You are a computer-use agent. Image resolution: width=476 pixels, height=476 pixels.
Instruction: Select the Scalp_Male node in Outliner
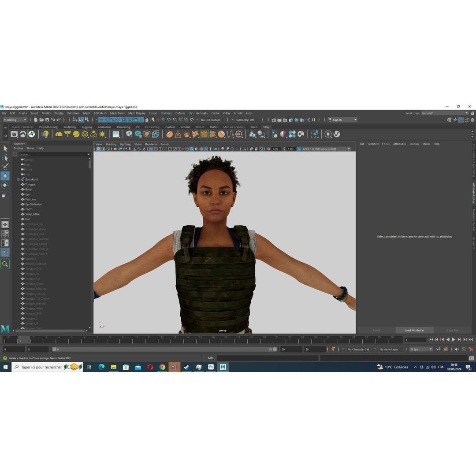(x=32, y=214)
